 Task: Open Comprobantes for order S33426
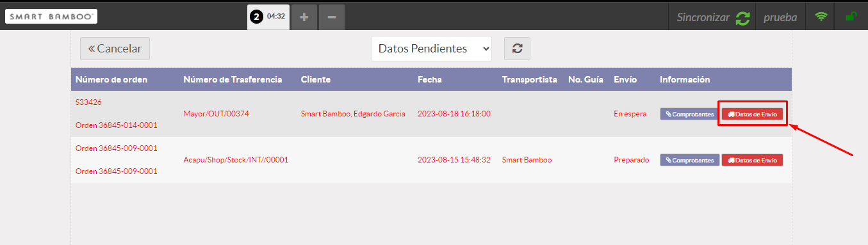tap(689, 114)
